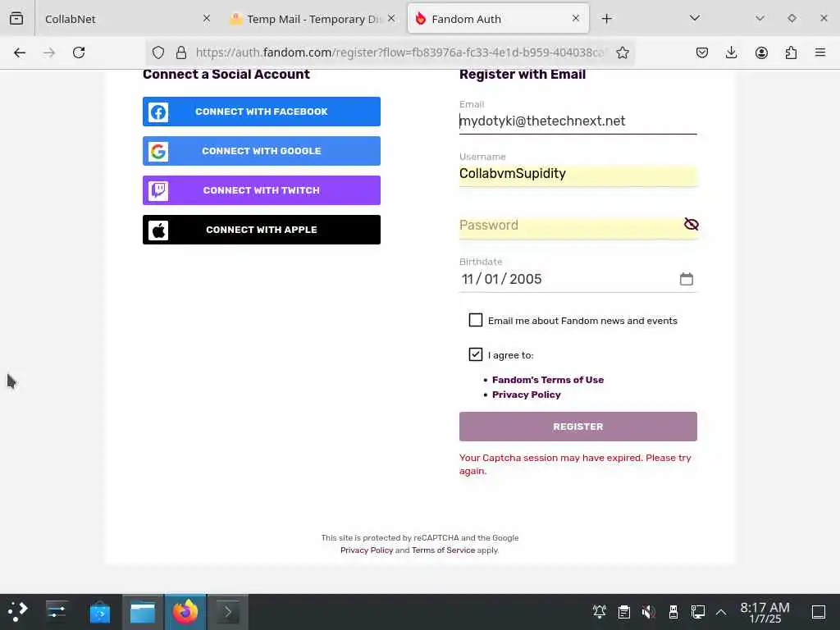Open the KDE application launcher
The height and width of the screenshot is (630, 840).
18,612
